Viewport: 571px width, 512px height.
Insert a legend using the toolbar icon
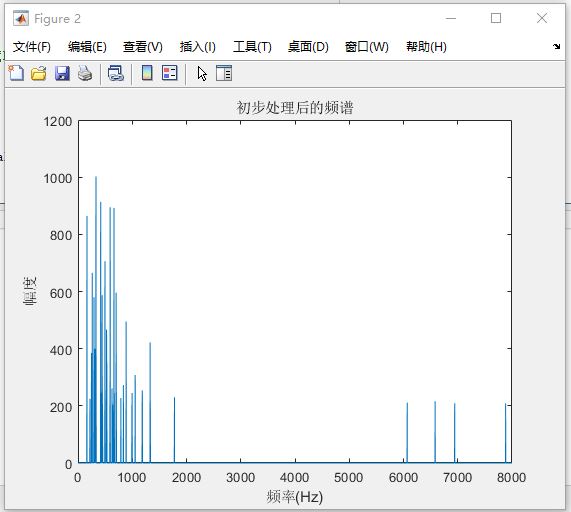point(170,72)
